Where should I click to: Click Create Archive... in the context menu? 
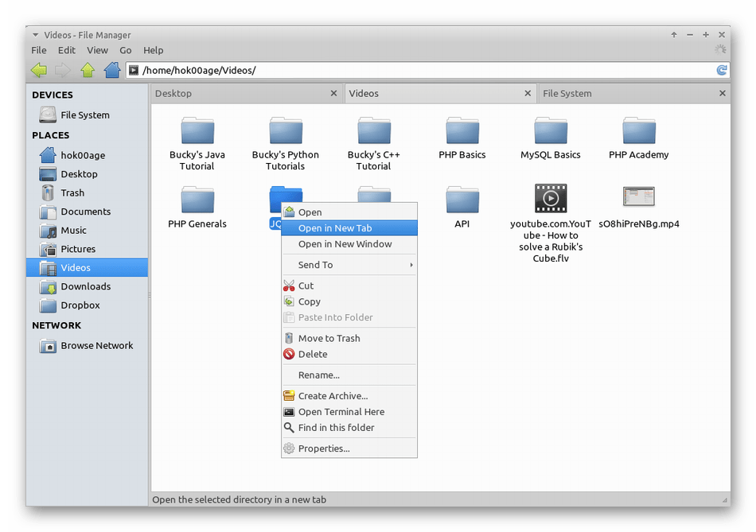[333, 396]
